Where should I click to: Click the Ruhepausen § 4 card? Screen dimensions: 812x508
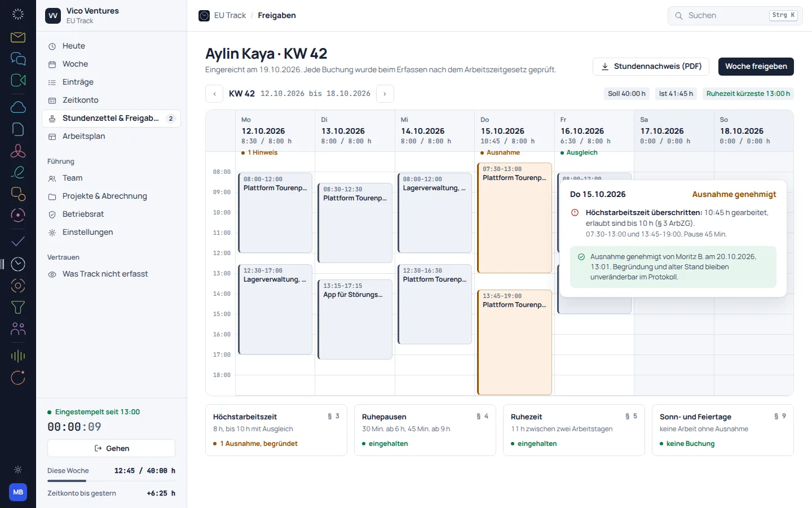[x=425, y=430]
